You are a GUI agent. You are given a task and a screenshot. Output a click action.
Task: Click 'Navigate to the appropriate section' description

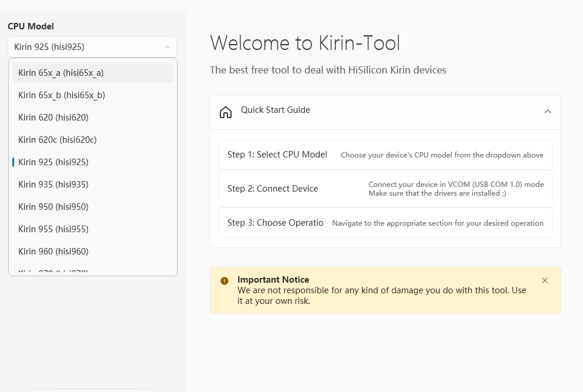[438, 223]
